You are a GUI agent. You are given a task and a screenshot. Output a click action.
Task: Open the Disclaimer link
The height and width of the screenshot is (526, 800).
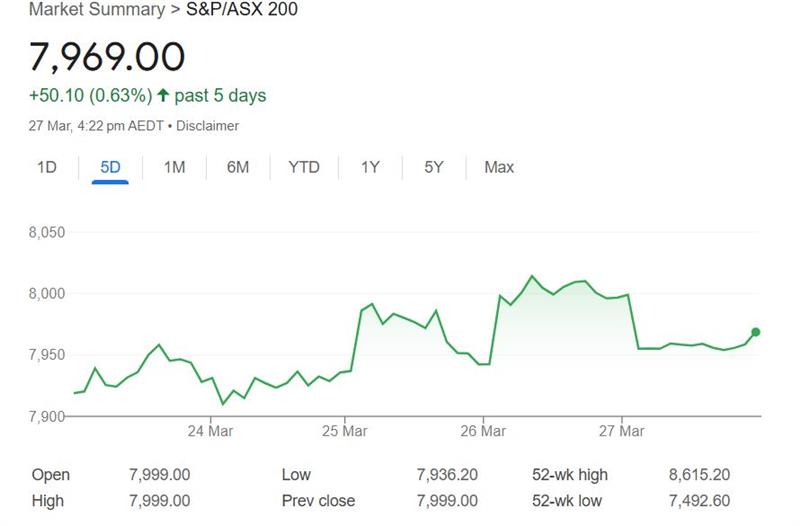(x=207, y=126)
